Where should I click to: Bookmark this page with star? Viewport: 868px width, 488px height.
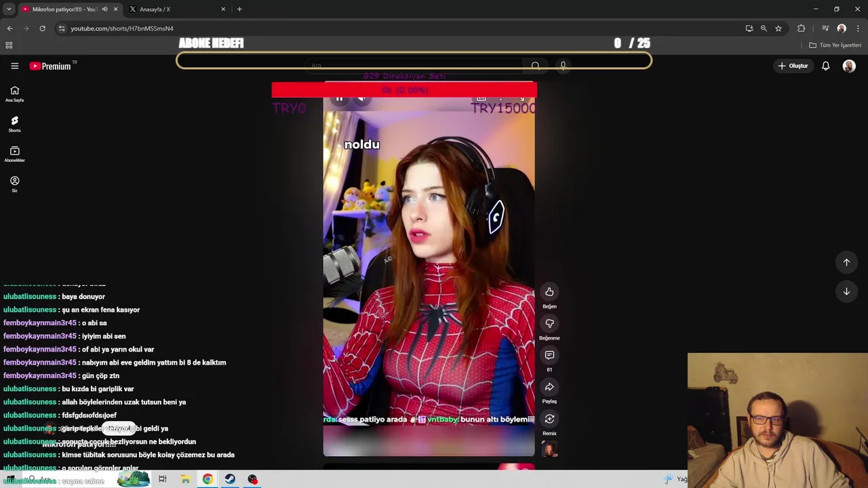(x=778, y=28)
